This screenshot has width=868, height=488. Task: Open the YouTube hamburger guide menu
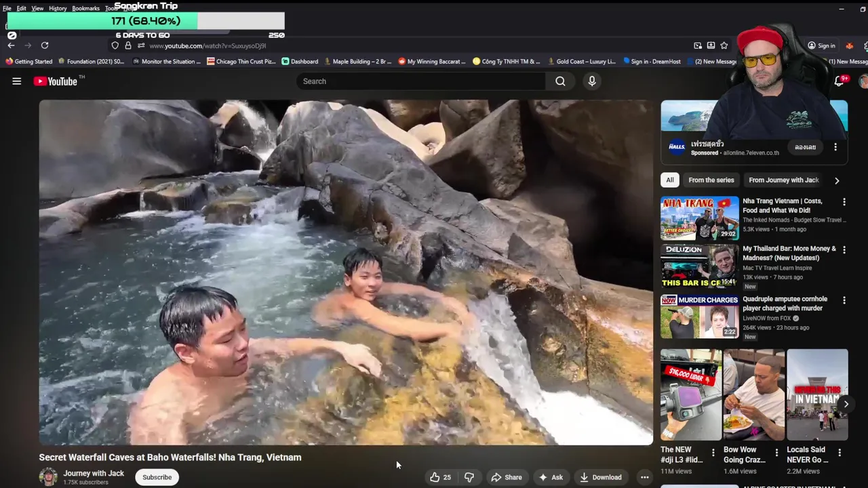click(x=17, y=81)
